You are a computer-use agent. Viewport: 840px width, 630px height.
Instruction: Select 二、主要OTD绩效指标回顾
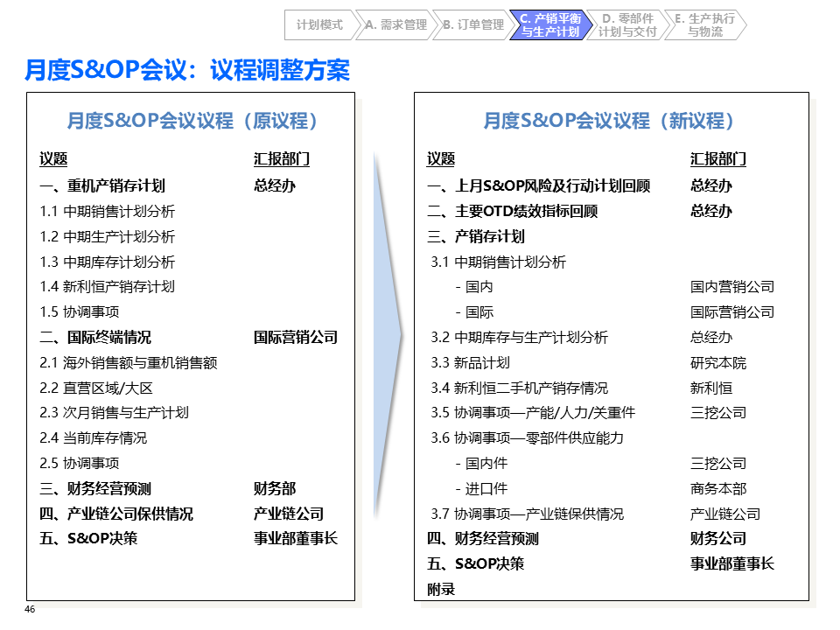point(512,211)
